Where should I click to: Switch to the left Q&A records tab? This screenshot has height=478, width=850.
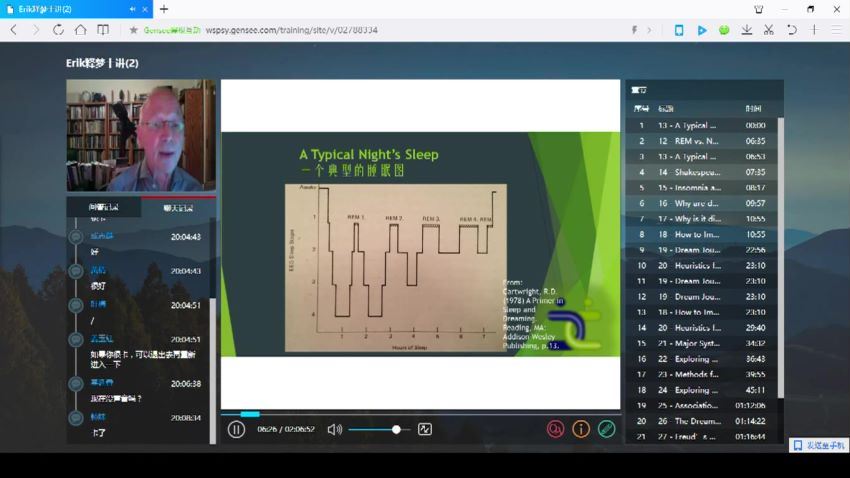pos(104,207)
